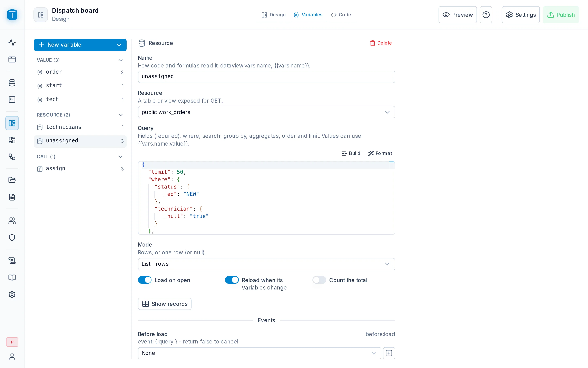
Task: Collapse the CALL (1) section
Action: tap(80, 156)
